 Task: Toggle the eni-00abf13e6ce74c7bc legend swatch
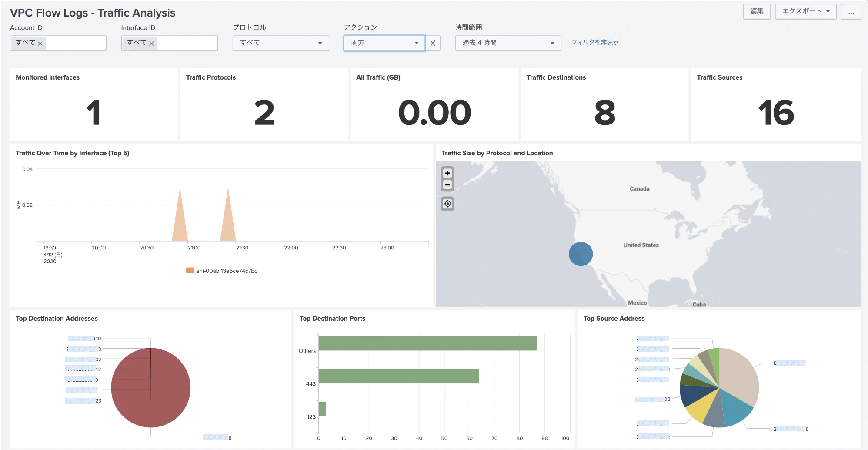[x=190, y=271]
